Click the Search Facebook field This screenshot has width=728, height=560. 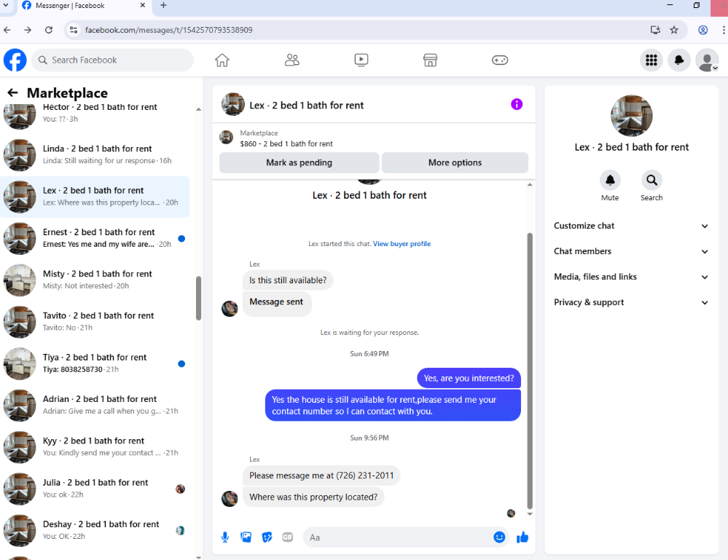[112, 60]
